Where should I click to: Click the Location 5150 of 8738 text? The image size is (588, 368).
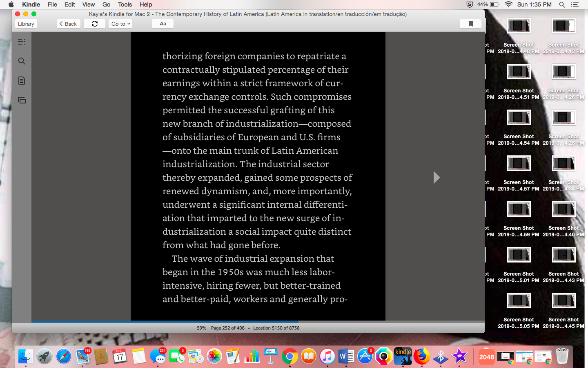pyautogui.click(x=276, y=328)
